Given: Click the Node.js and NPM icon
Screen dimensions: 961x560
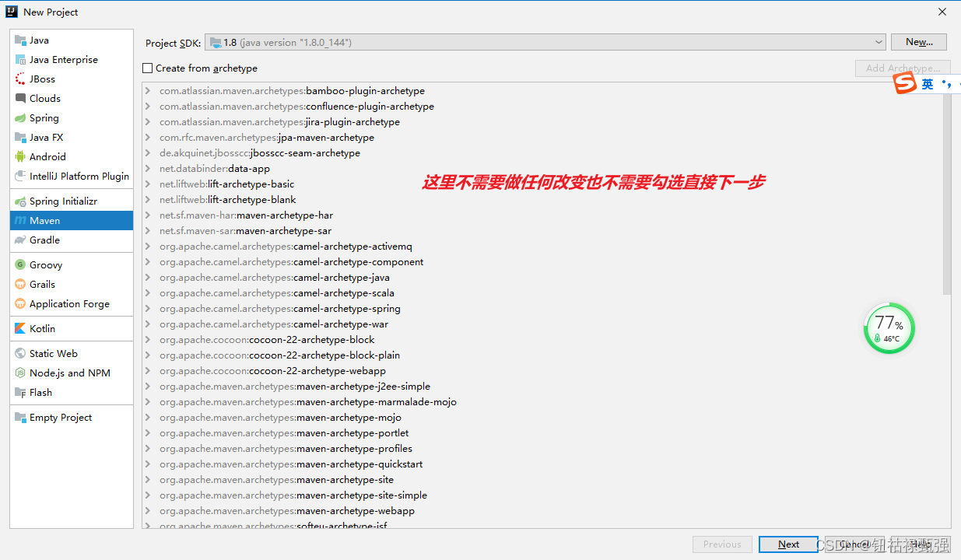Looking at the screenshot, I should tap(21, 373).
